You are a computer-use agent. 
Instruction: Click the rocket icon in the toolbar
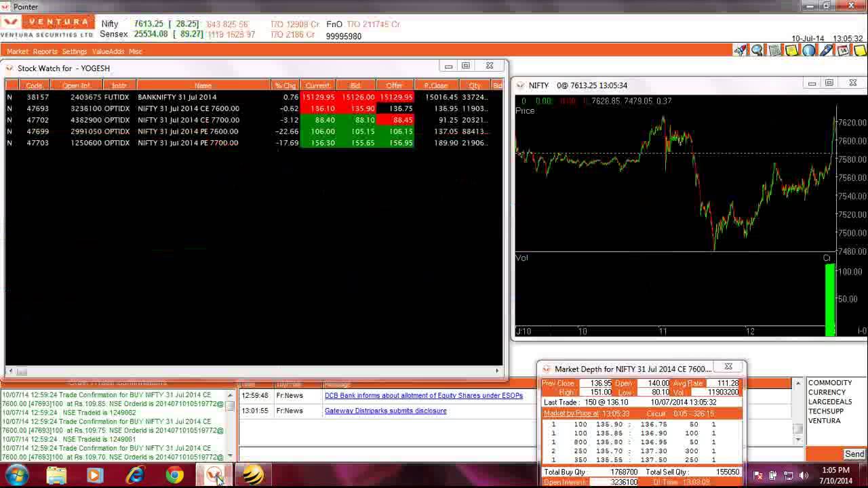point(740,50)
